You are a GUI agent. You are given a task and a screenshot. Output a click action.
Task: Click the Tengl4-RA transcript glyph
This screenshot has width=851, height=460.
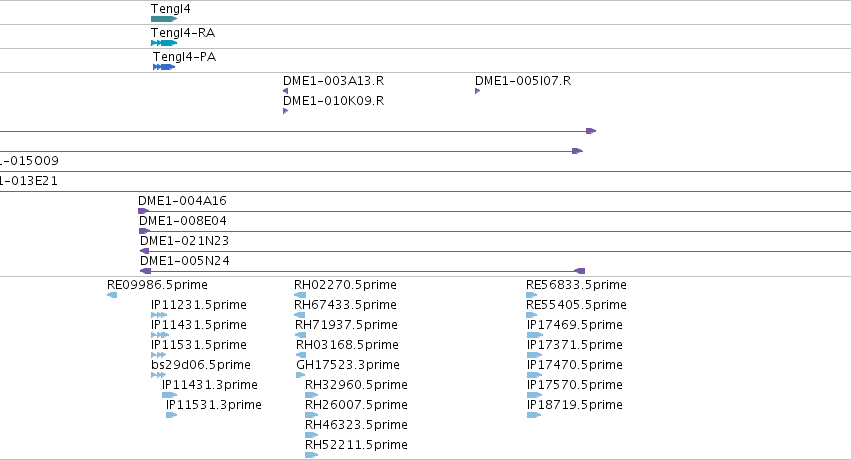164,43
